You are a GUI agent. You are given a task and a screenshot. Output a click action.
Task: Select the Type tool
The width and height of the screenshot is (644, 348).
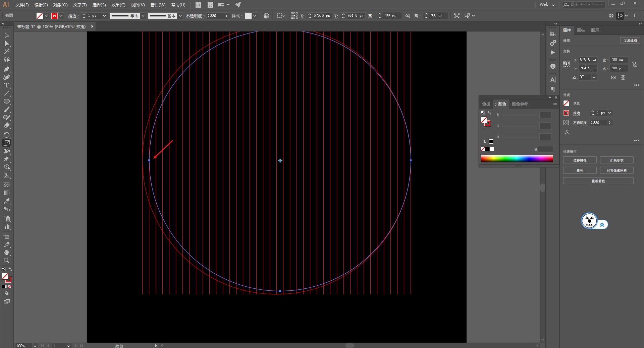click(6, 85)
